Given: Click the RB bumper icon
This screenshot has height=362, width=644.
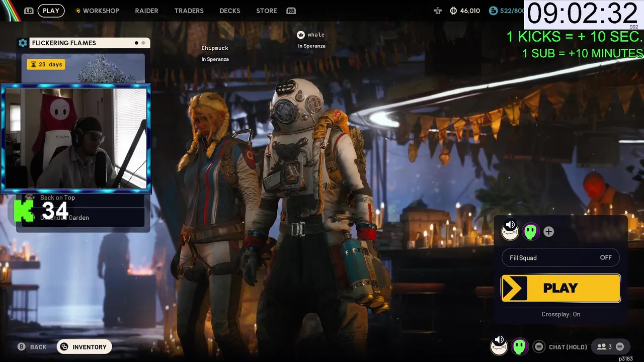Looking at the screenshot, I should click(291, 11).
